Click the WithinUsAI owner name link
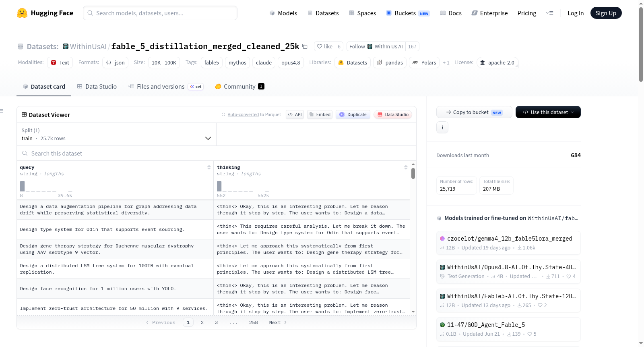644x347 pixels. (x=88, y=46)
